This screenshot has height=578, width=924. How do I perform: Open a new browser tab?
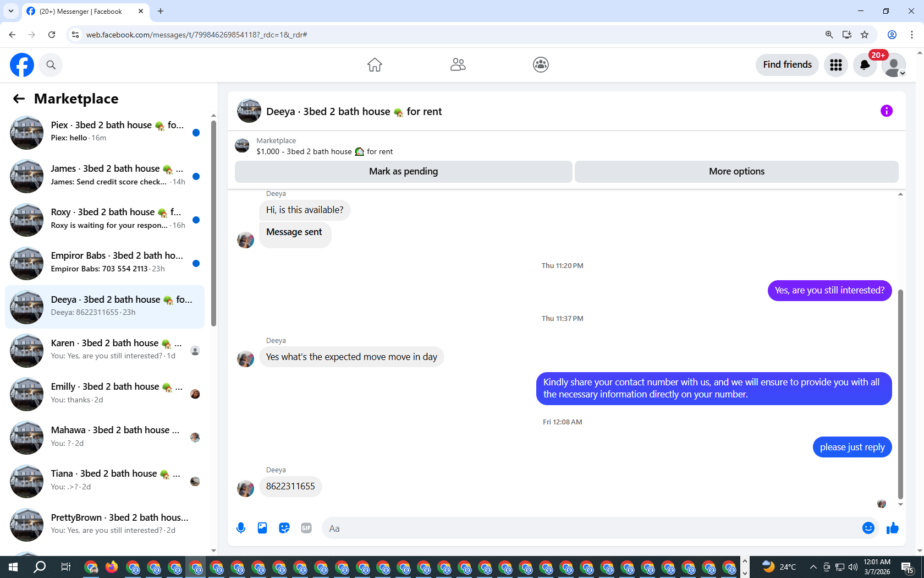click(x=161, y=11)
